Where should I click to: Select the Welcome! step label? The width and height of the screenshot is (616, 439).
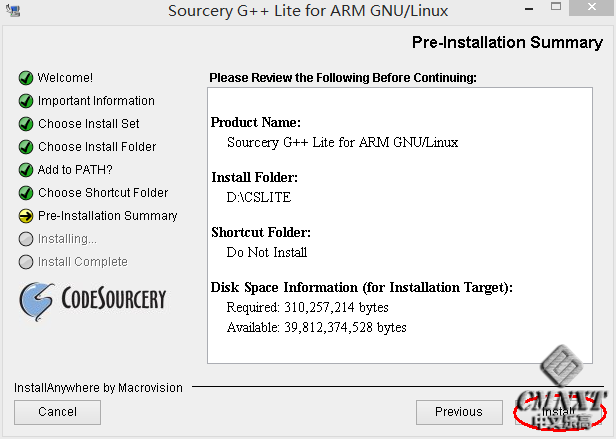(x=65, y=78)
